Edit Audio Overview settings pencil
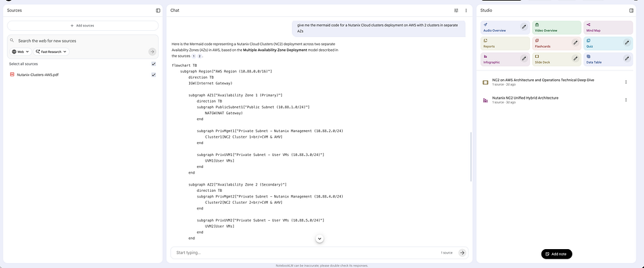The width and height of the screenshot is (644, 268). pos(524,26)
